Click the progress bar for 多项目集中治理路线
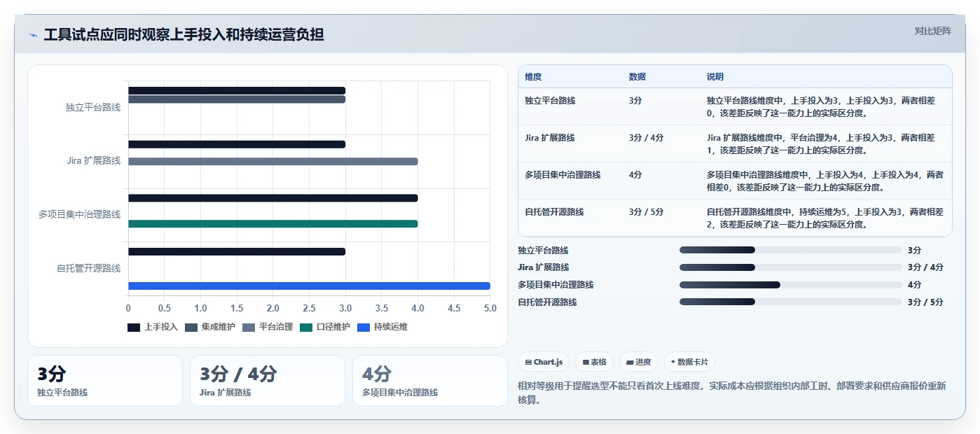 pos(791,285)
